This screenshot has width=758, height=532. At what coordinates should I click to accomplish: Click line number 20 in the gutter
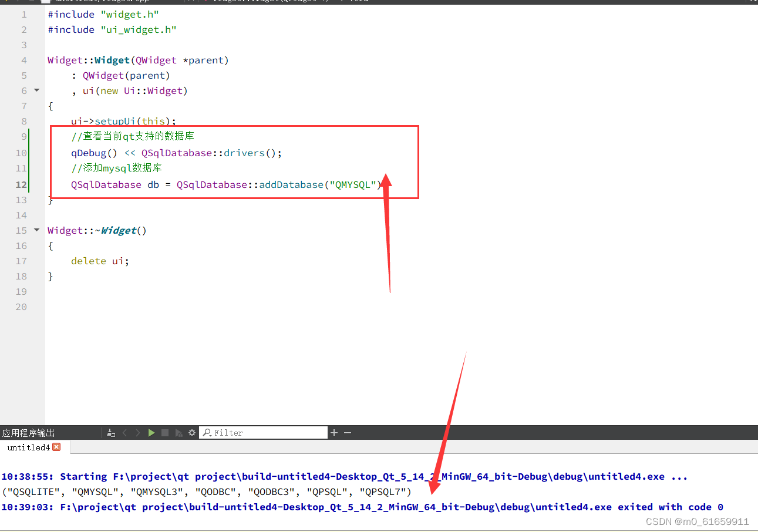pyautogui.click(x=22, y=307)
